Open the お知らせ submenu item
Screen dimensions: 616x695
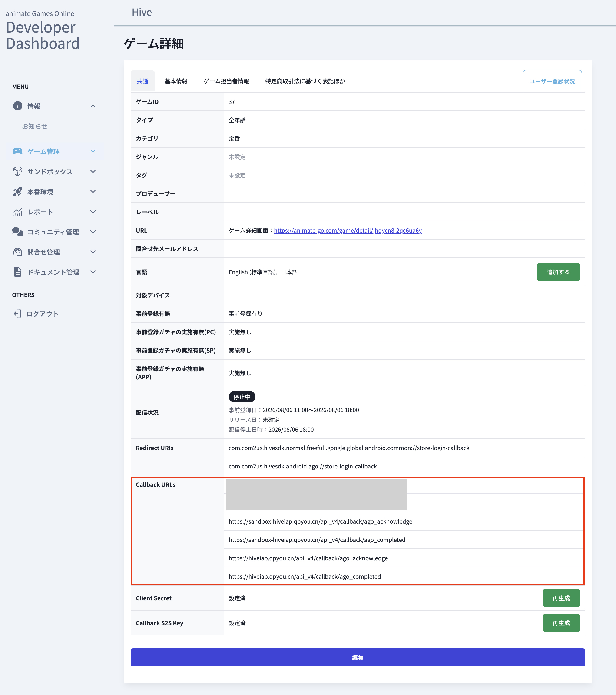click(x=35, y=127)
